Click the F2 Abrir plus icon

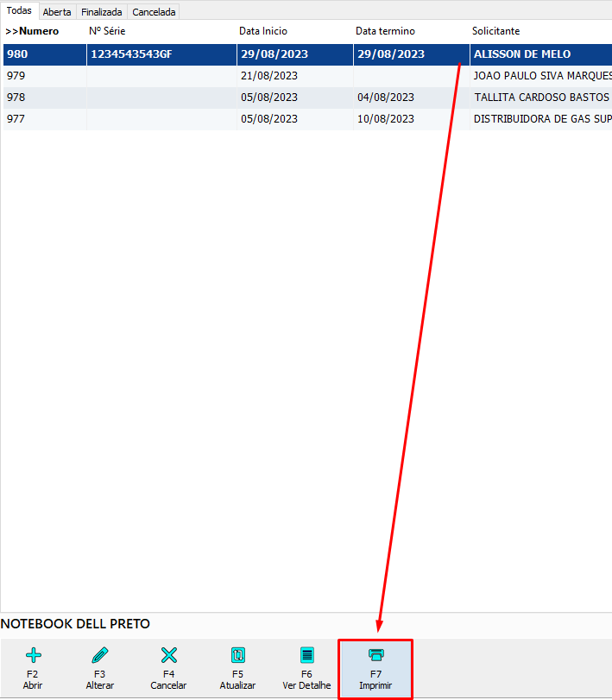tap(34, 655)
